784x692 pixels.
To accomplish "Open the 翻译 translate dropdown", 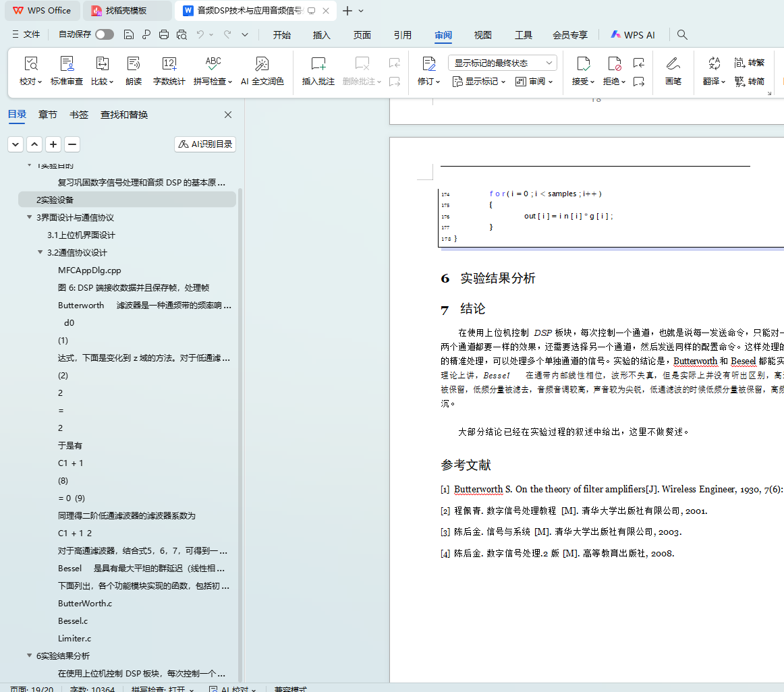I will [x=714, y=82].
